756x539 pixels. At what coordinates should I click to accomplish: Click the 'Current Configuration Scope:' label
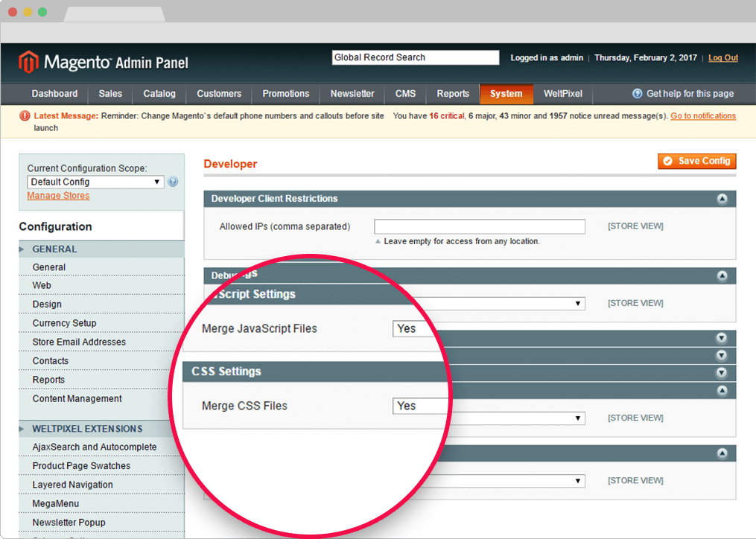click(x=87, y=168)
